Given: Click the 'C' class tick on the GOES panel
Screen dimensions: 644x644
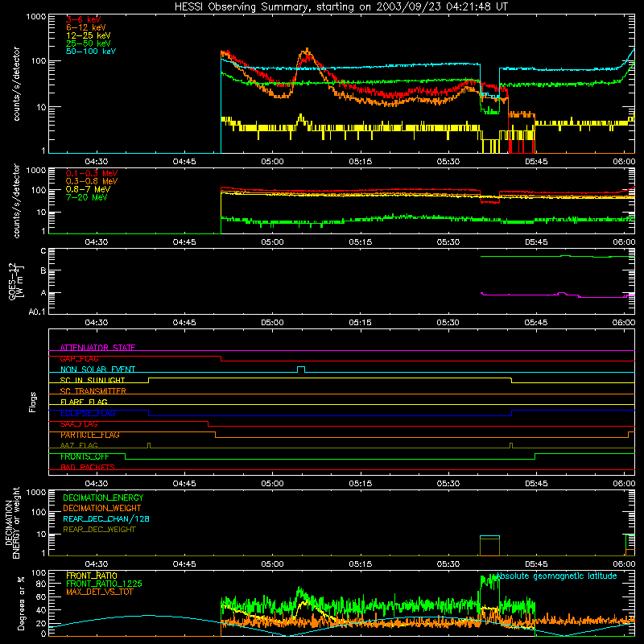Looking at the screenshot, I should [x=43, y=251].
